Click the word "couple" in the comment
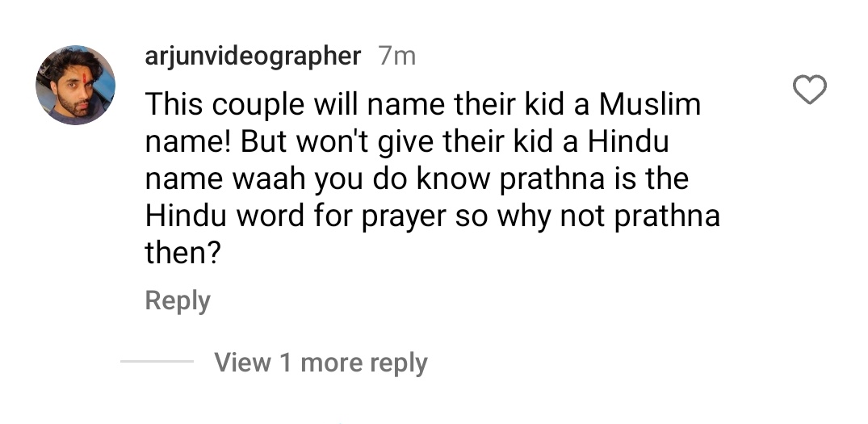The width and height of the screenshot is (868, 424). [258, 105]
